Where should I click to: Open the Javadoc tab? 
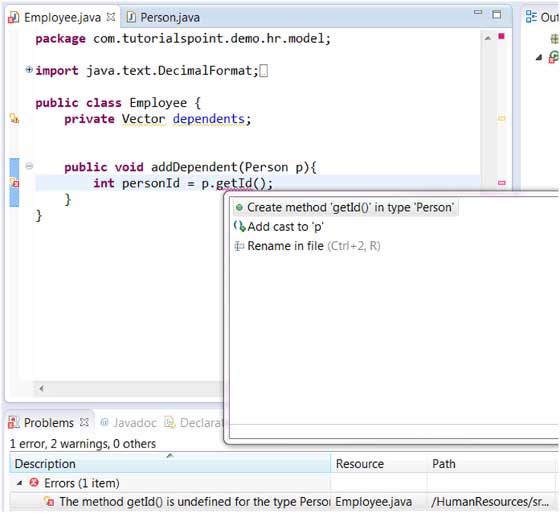point(129,423)
